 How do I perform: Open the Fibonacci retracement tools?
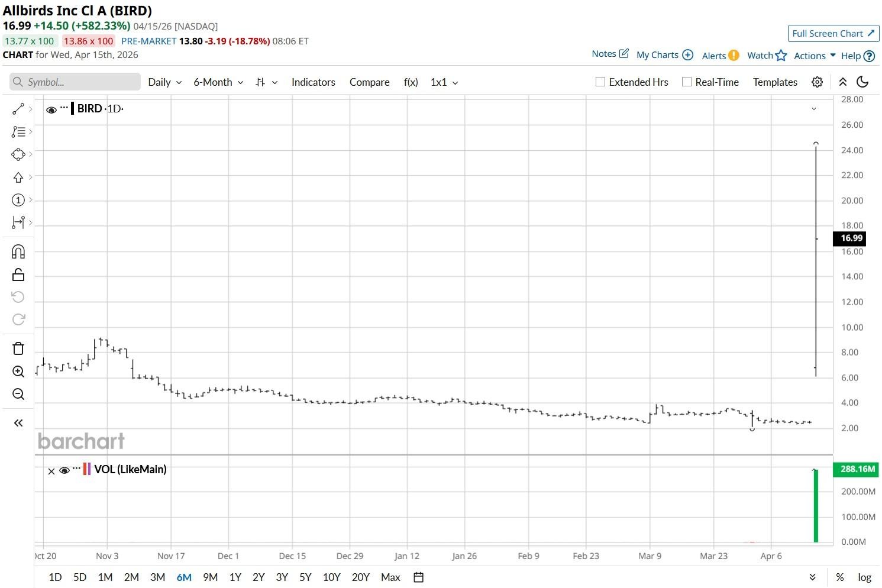click(x=18, y=132)
